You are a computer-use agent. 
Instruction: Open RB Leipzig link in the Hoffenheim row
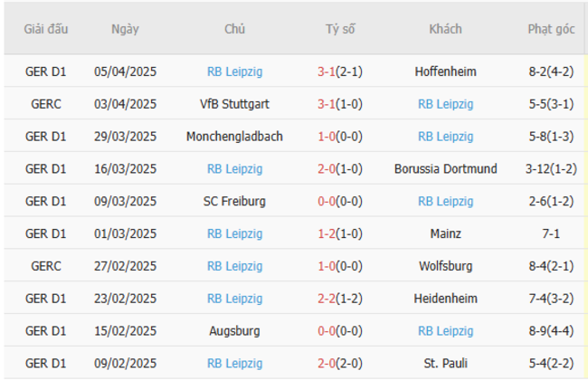click(234, 71)
